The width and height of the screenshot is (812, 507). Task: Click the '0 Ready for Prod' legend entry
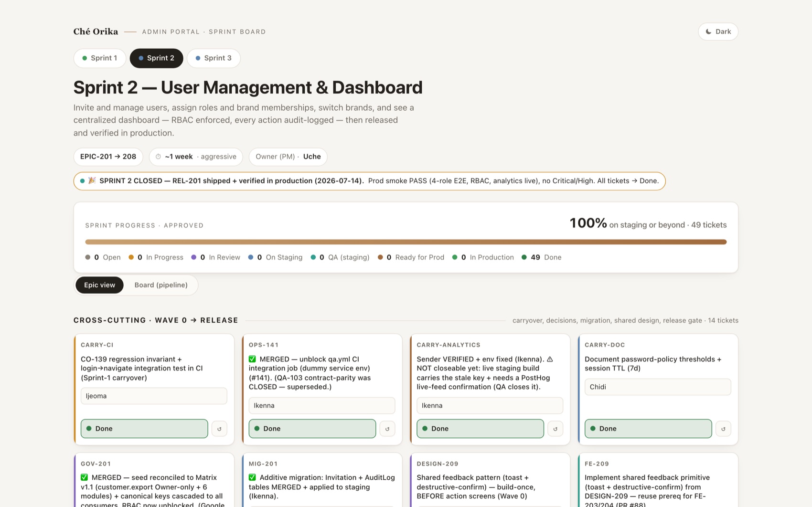[x=411, y=257]
